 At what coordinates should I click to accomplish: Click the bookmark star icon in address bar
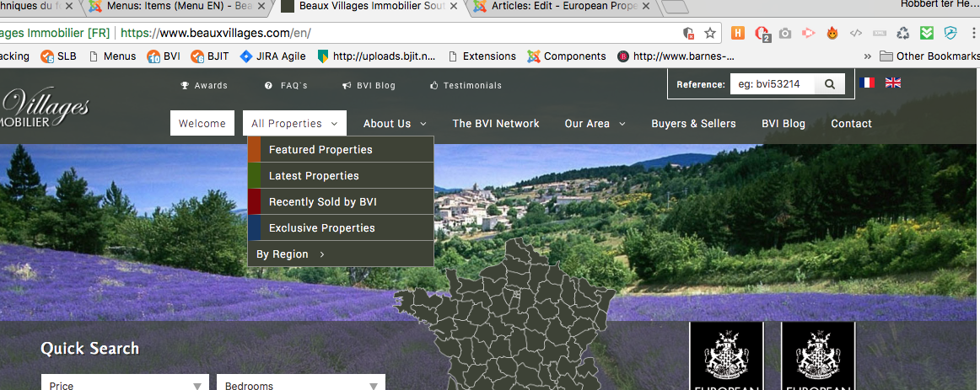pyautogui.click(x=710, y=33)
